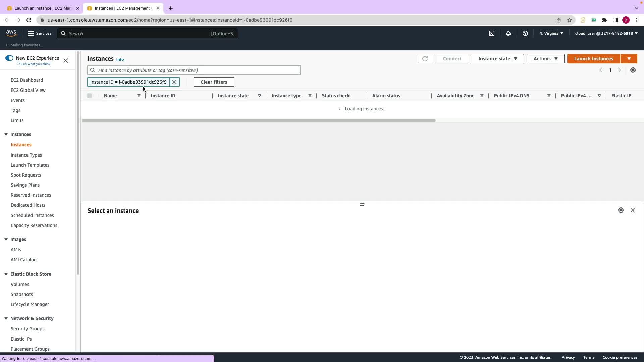Open AWS CloudShell icon
644x362 pixels.
click(x=492, y=33)
